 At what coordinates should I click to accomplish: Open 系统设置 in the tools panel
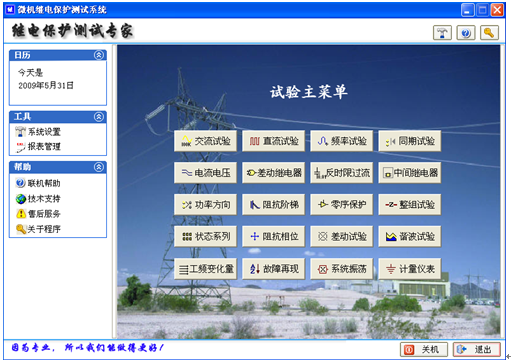tap(38, 132)
